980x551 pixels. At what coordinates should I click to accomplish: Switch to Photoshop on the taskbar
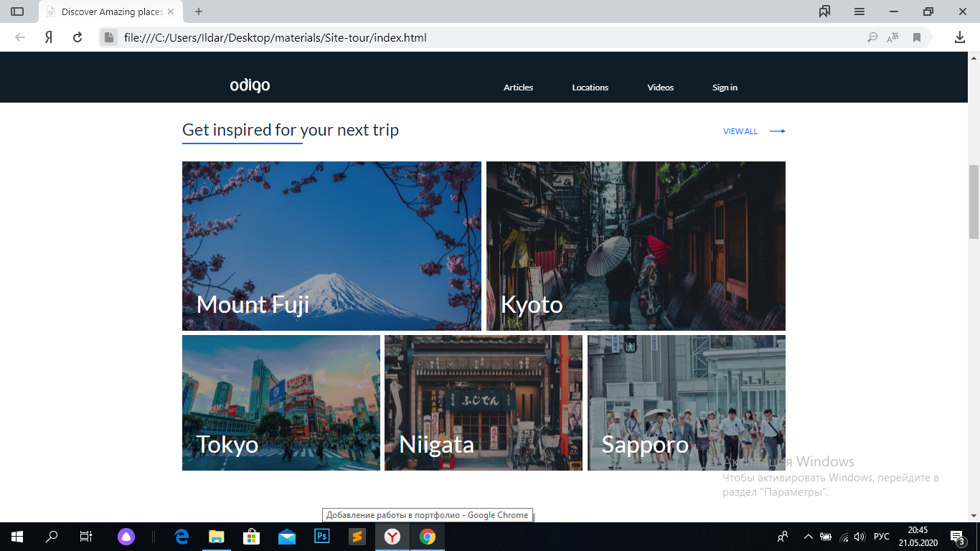click(x=321, y=536)
